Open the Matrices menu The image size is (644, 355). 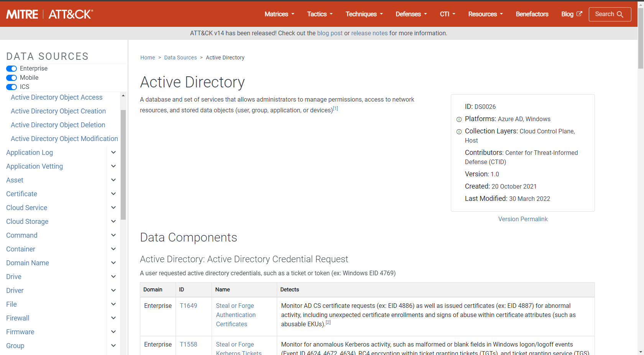pyautogui.click(x=279, y=14)
